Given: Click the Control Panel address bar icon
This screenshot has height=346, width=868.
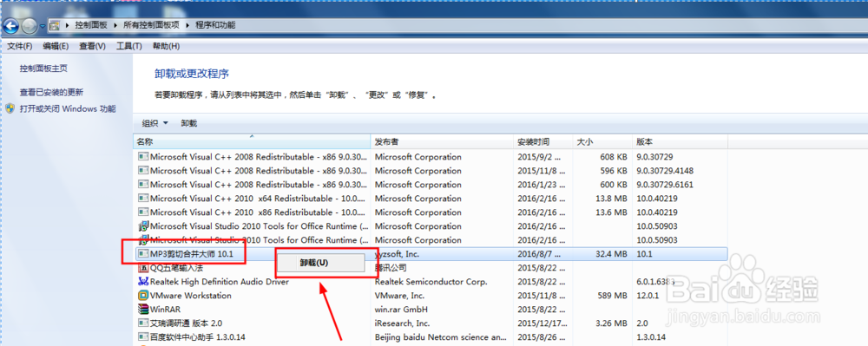Looking at the screenshot, I should pyautogui.click(x=55, y=25).
